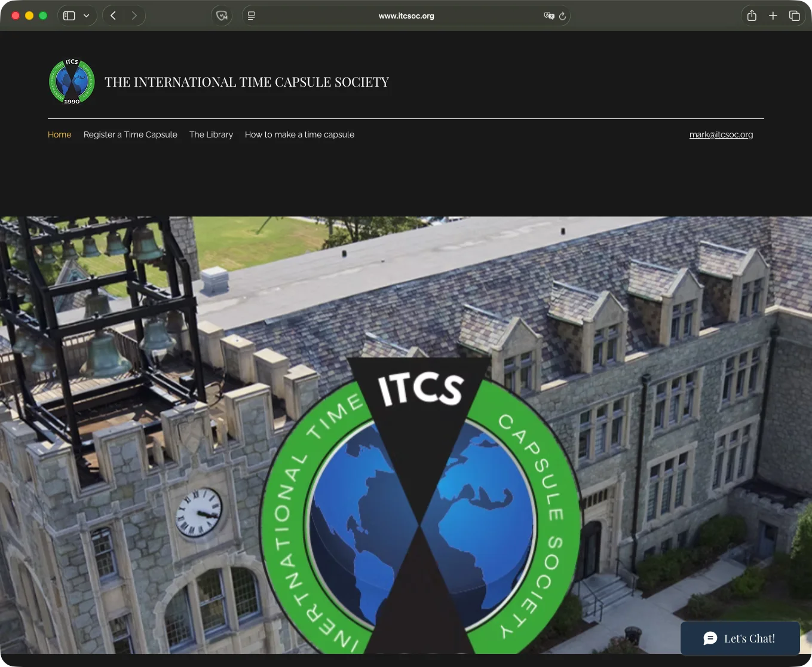Open How to make a time capsule
Image resolution: width=812 pixels, height=667 pixels.
coord(299,134)
